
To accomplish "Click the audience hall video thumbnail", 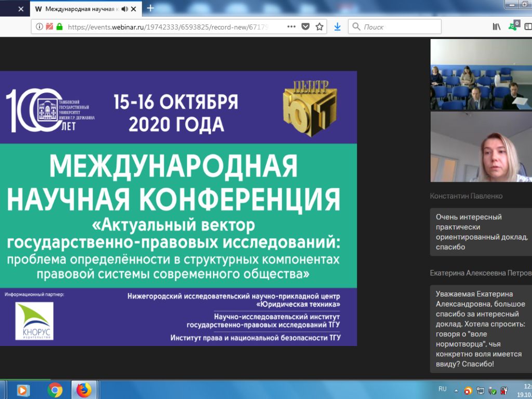I will (x=481, y=74).
